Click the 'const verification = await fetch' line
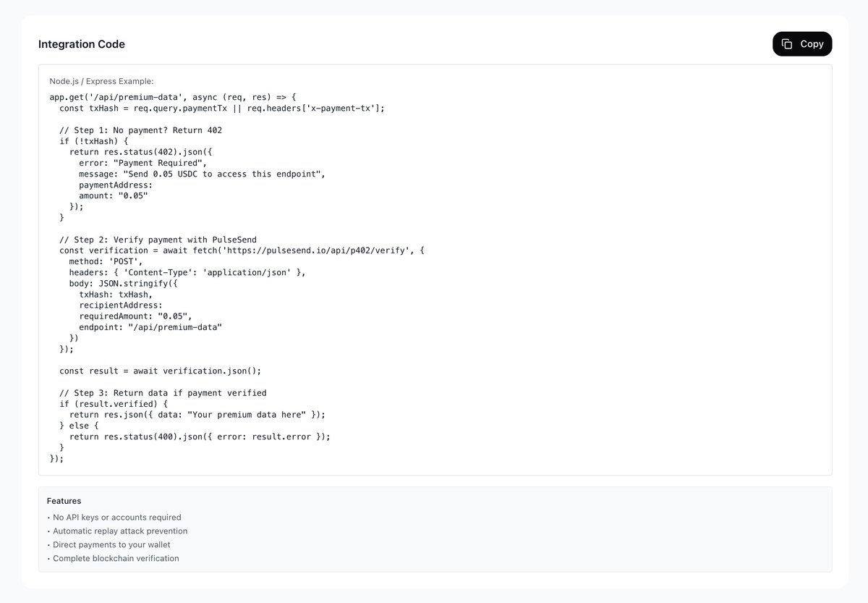This screenshot has width=868, height=603. point(242,250)
